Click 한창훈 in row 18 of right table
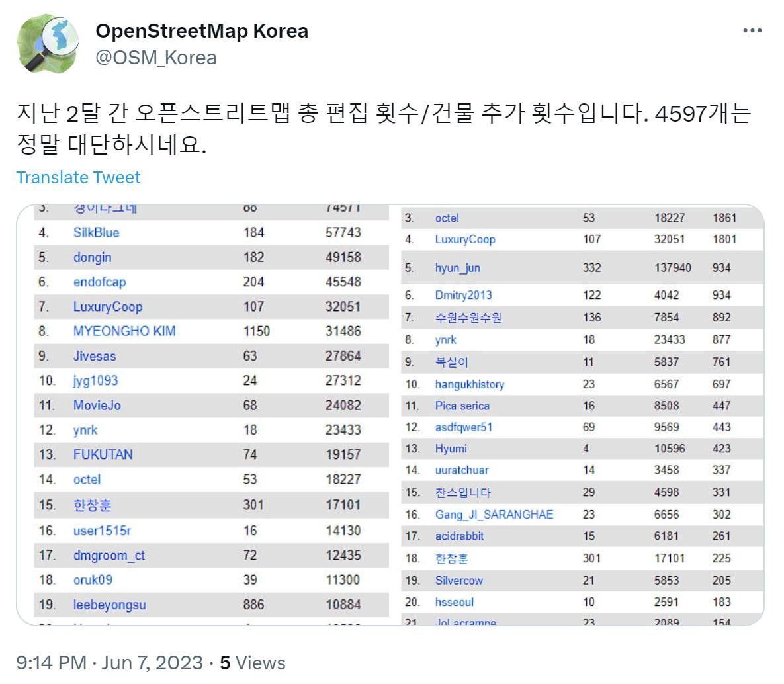Viewport: 784px width, 684px height. coord(451,558)
